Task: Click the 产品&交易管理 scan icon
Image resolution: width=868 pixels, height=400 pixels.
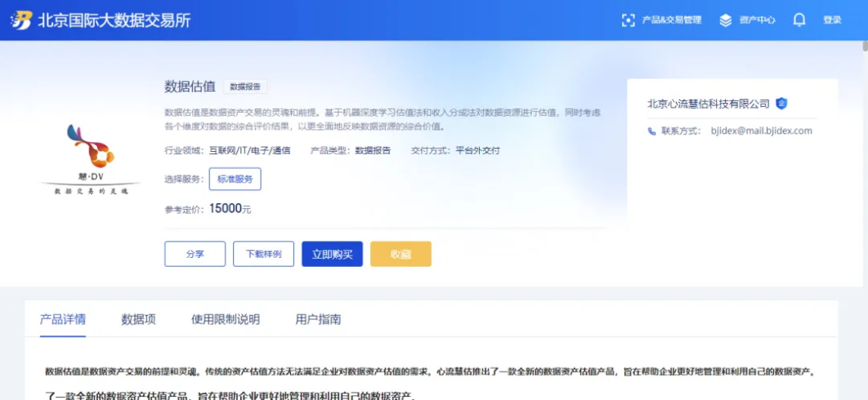Action: tap(629, 20)
